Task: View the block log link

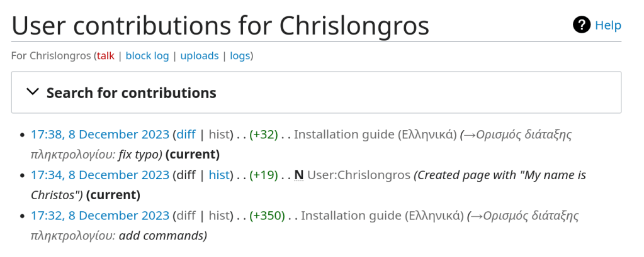Action: [147, 56]
